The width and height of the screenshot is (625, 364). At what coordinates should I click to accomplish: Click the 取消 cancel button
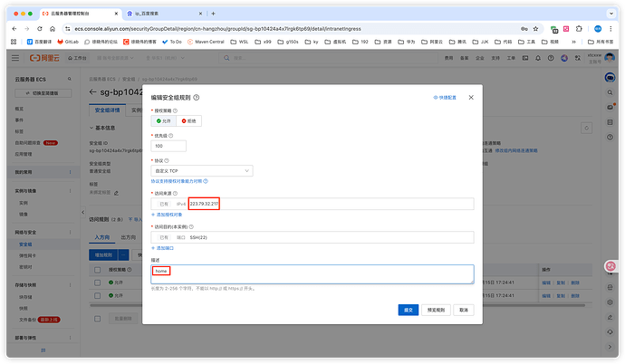(463, 309)
